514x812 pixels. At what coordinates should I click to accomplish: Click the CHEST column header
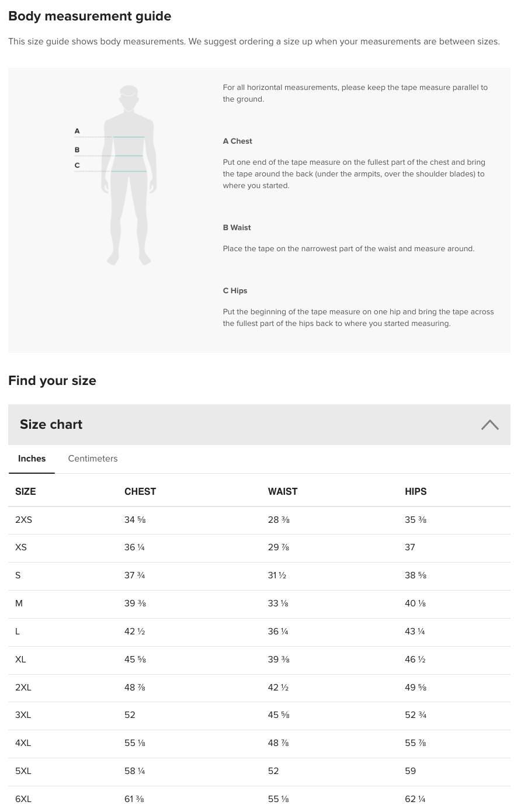(140, 491)
